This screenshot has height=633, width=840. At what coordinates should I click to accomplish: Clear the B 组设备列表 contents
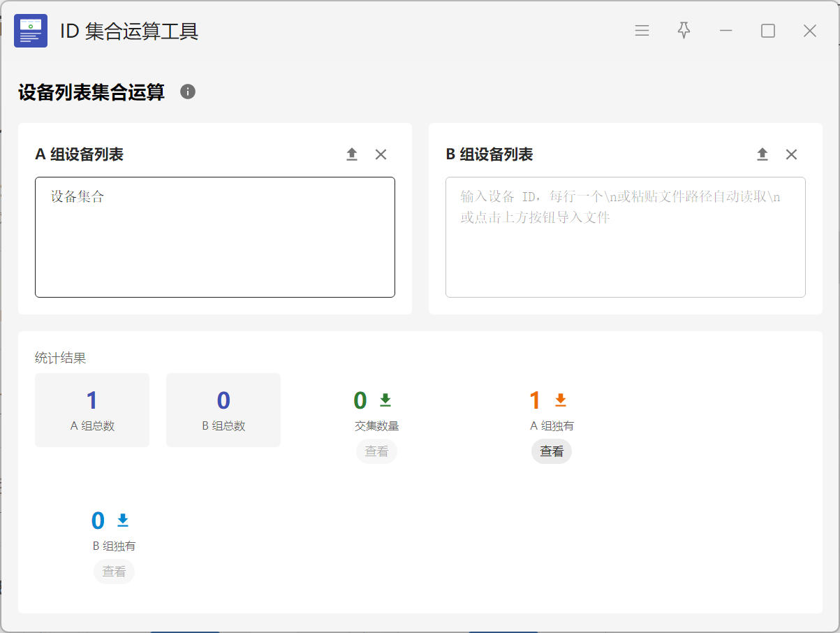coord(791,154)
